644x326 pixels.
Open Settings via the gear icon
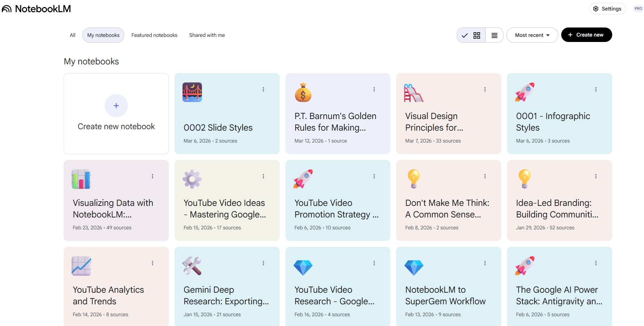point(596,9)
